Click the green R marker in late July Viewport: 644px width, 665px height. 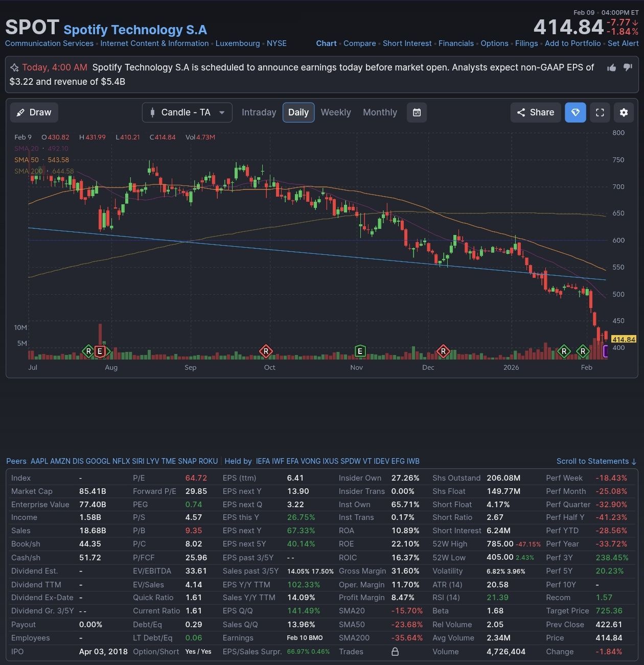88,351
